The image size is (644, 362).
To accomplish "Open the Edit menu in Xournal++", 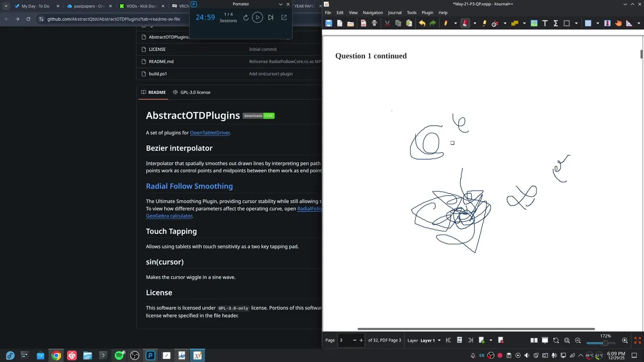I will pyautogui.click(x=340, y=13).
